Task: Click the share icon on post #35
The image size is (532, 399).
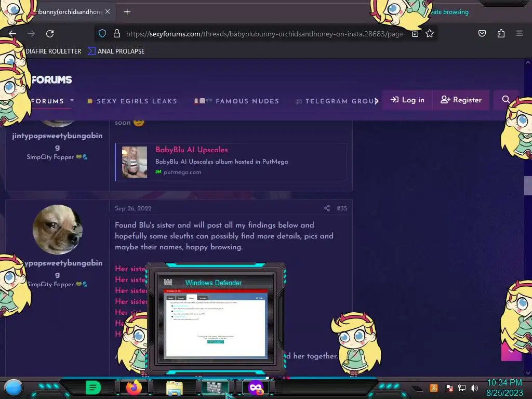Action: pos(327,208)
